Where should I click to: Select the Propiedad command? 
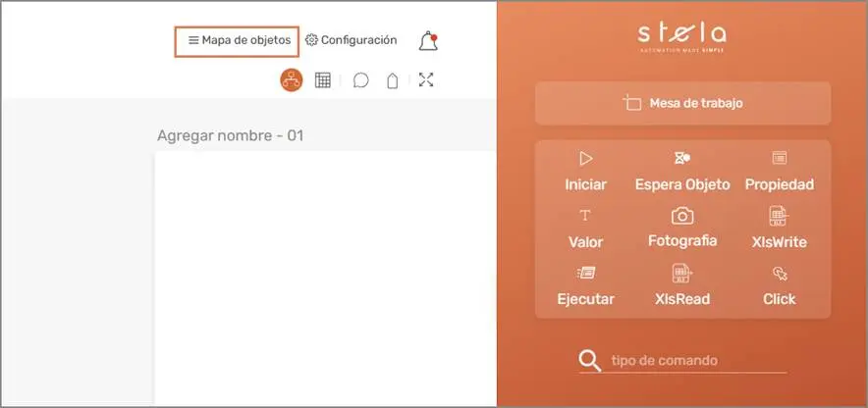click(779, 171)
